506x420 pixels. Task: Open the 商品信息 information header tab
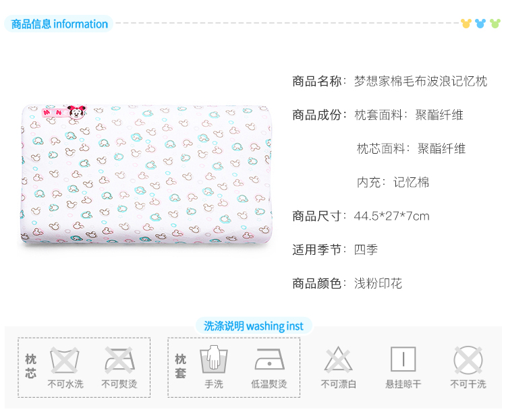pyautogui.click(x=59, y=24)
